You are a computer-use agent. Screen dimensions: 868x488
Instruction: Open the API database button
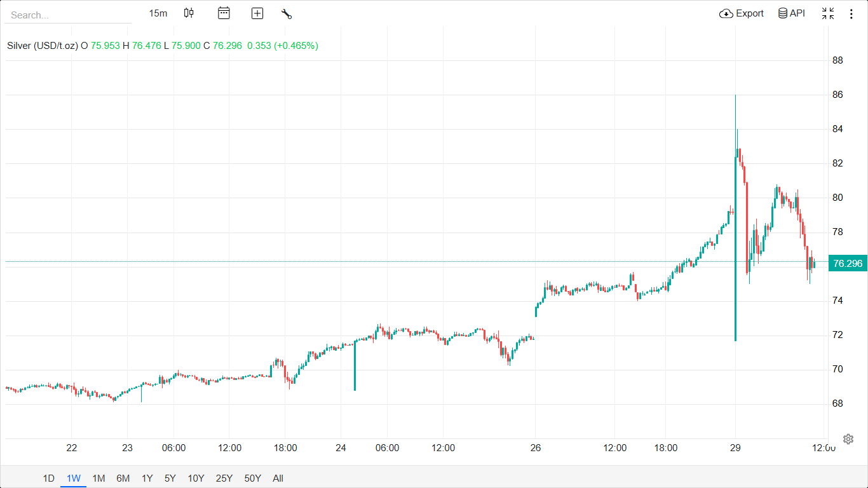(792, 13)
